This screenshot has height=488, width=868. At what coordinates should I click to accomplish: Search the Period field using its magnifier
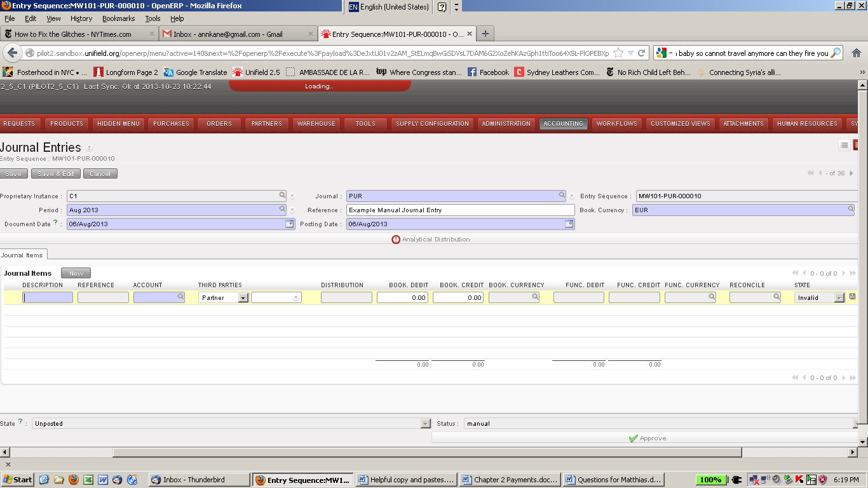282,209
